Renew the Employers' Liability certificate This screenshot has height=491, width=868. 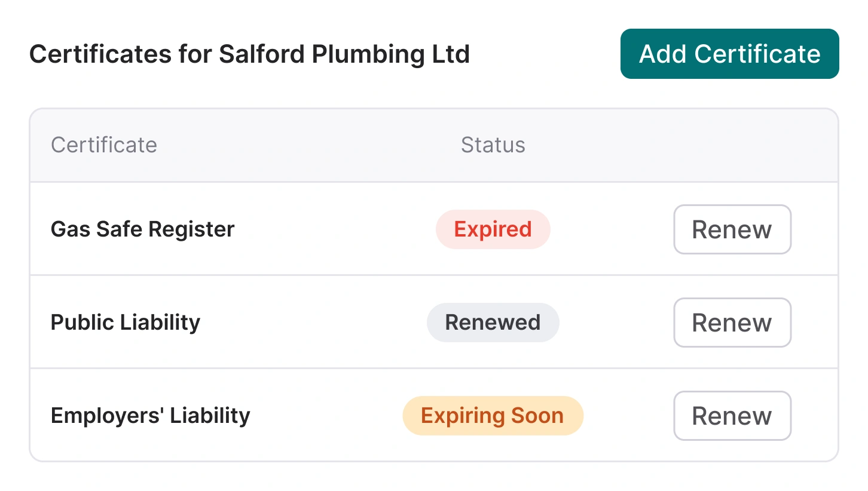pos(732,416)
